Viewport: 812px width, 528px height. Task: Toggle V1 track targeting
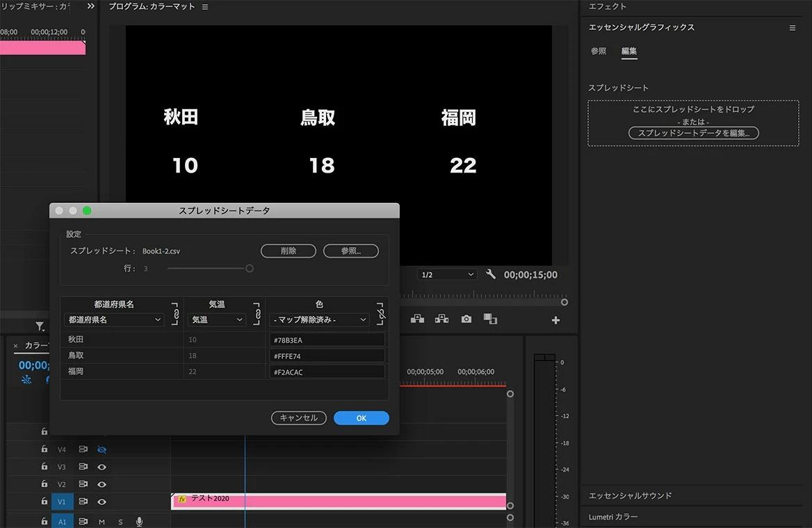coord(62,502)
